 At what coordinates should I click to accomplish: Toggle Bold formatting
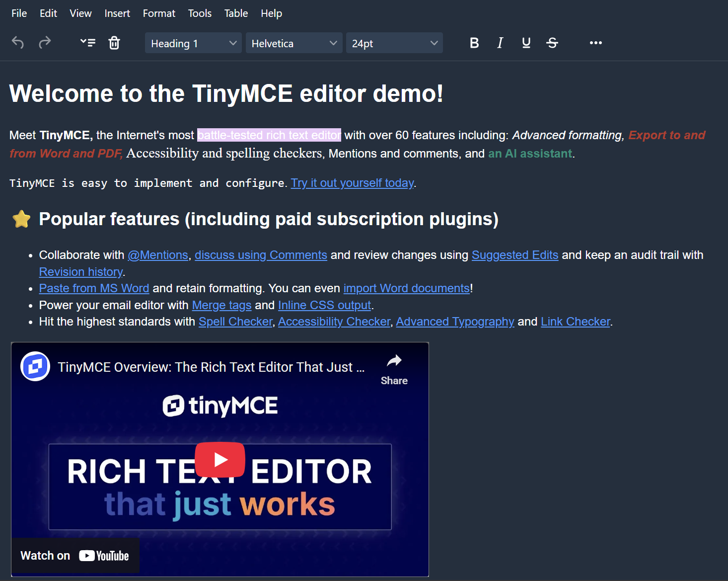474,43
